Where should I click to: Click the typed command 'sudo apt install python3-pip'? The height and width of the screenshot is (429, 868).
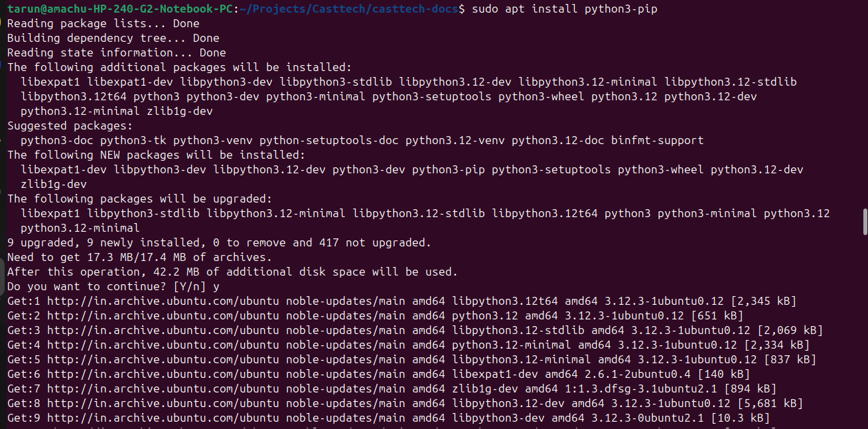(564, 9)
